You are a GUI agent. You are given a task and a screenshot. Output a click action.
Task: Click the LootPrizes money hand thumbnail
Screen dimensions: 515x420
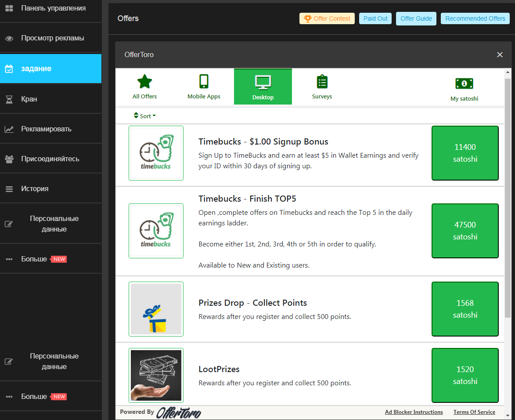tap(156, 375)
